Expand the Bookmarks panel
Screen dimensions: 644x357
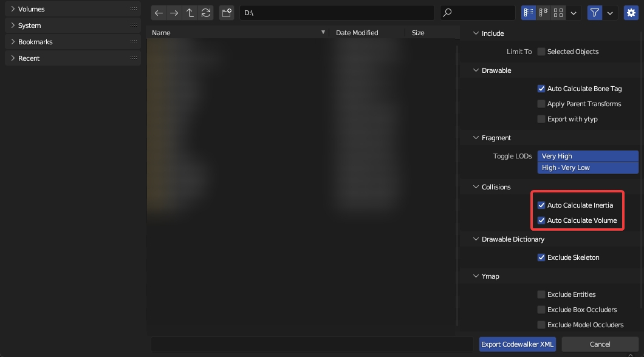pos(13,42)
